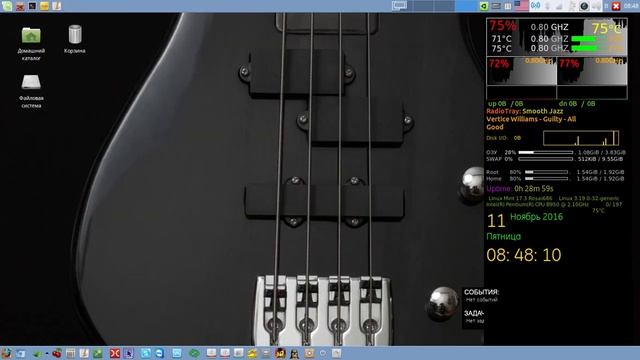Click the SWAP usage bar
Viewport: 640px width, 360px height.
coord(546,159)
